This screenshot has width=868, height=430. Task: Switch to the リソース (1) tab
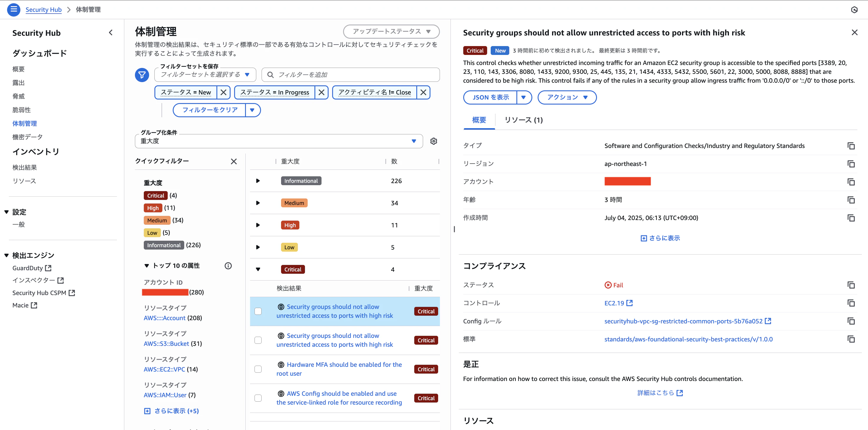pyautogui.click(x=523, y=120)
